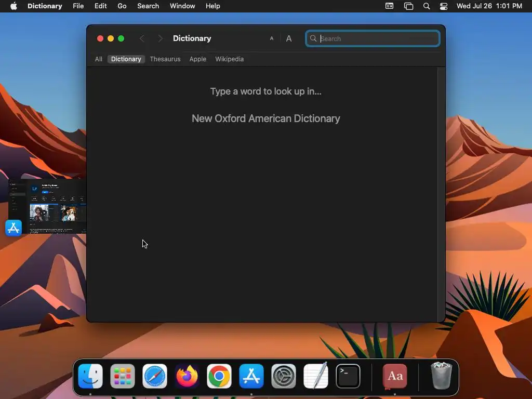Open System Settings from the Dock

[x=284, y=376]
